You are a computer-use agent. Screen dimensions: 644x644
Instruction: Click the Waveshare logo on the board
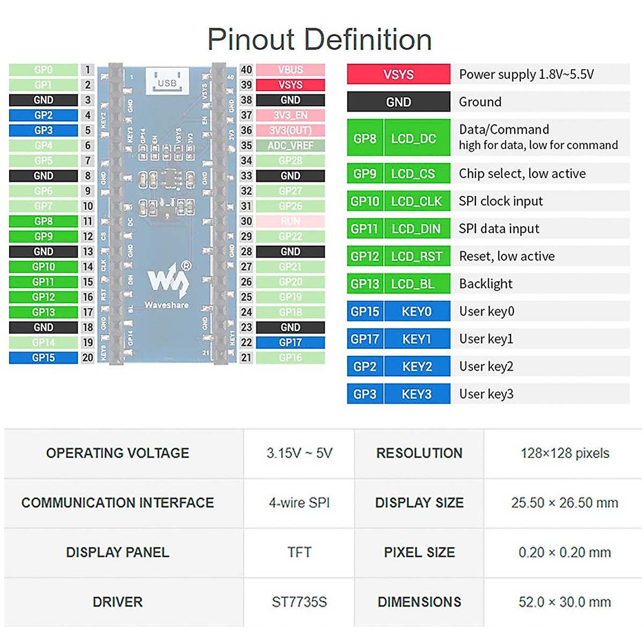coord(167,283)
